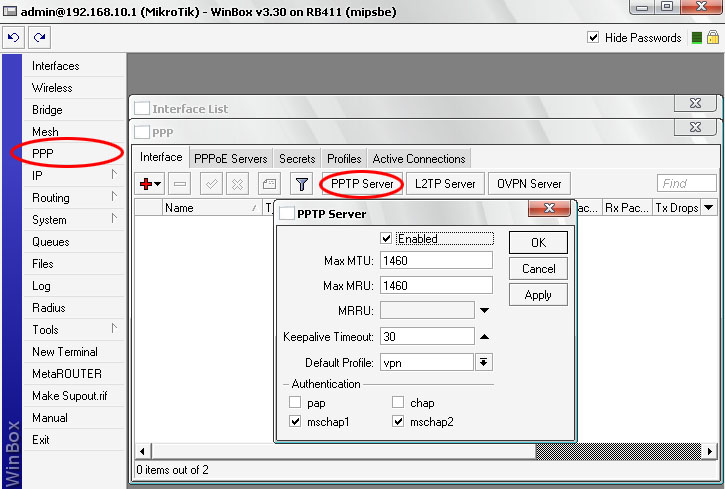Expand the IP submenu

114,175
